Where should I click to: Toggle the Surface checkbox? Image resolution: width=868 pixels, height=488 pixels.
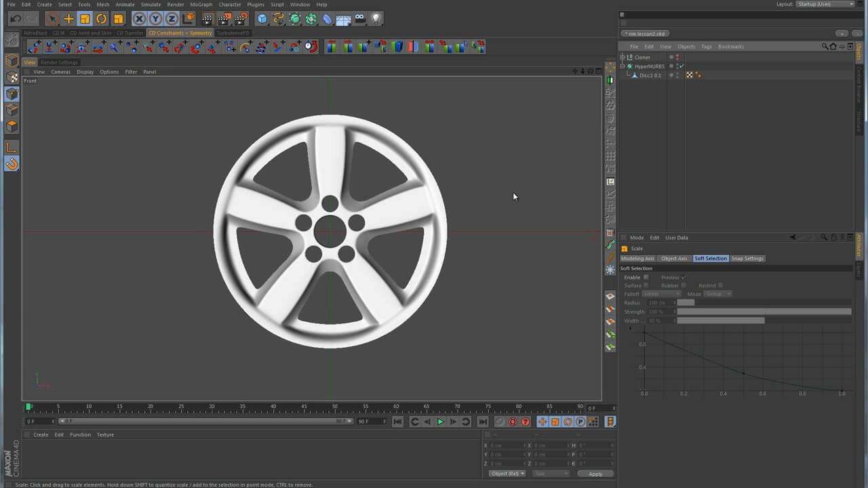[646, 285]
